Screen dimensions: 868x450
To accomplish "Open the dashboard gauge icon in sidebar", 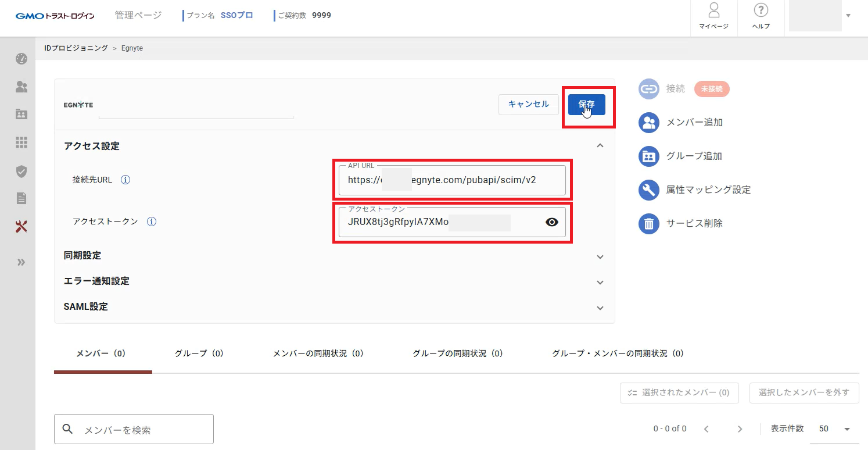I will tap(21, 58).
